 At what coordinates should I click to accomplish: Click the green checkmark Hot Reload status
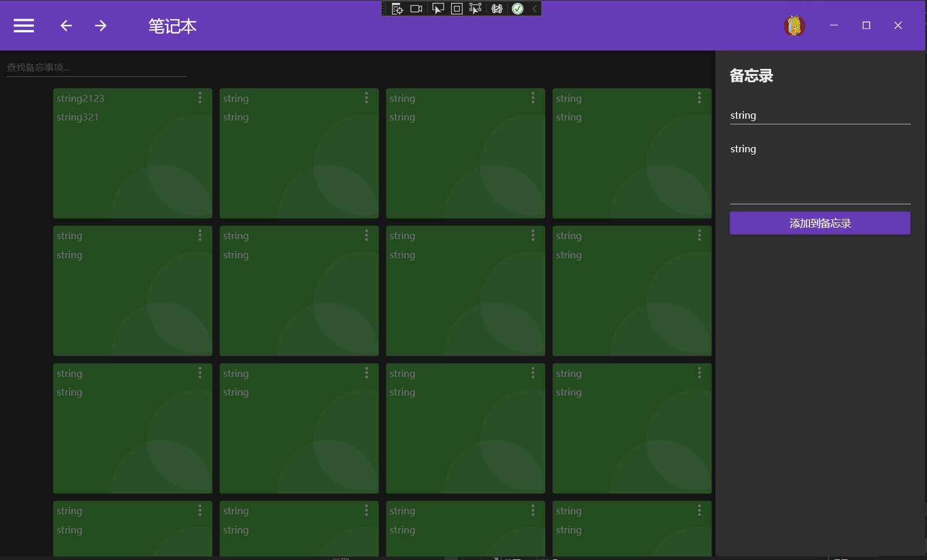[518, 9]
